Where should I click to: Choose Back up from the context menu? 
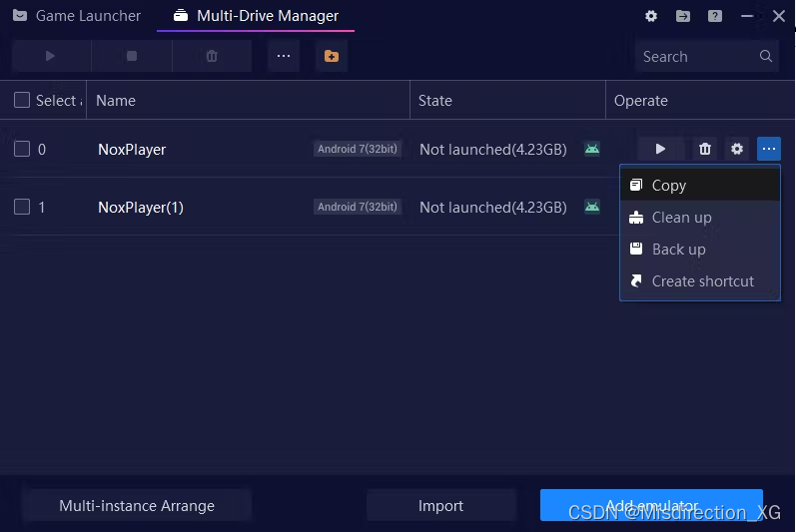click(700, 249)
